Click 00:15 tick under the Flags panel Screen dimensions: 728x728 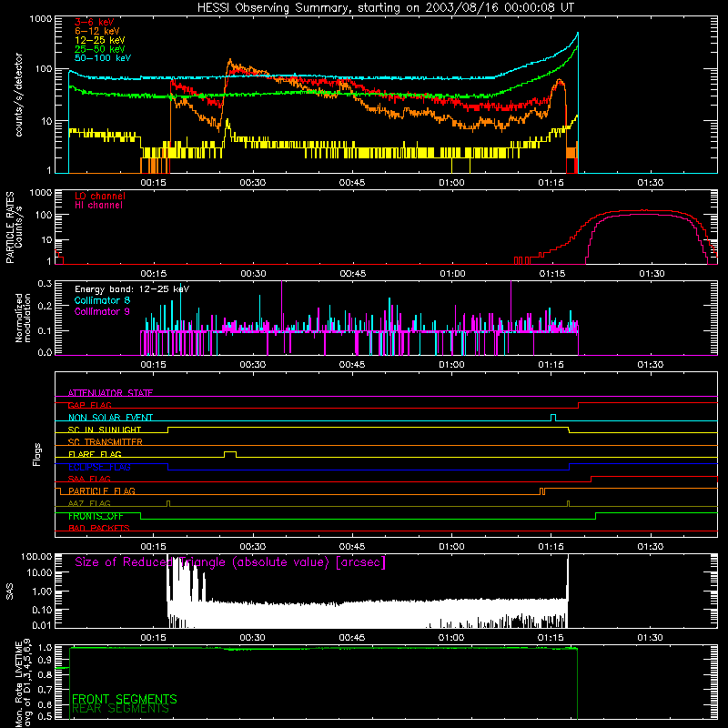point(153,547)
